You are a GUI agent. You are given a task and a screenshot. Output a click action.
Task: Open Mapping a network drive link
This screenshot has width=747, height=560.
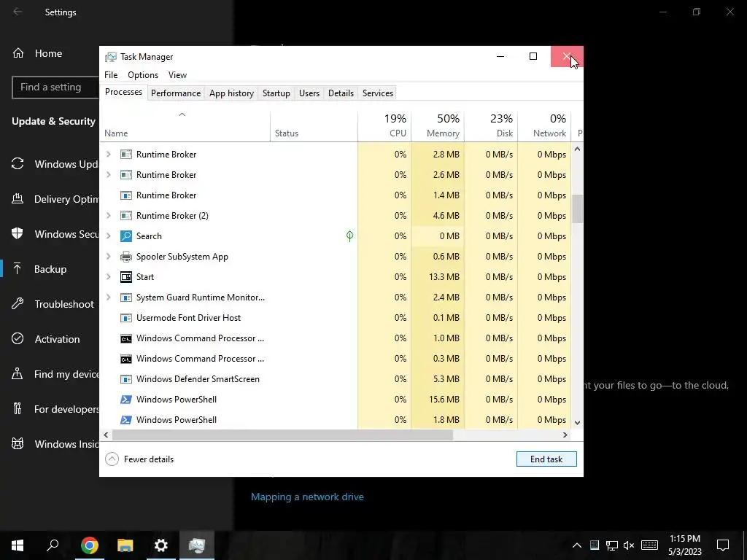pyautogui.click(x=307, y=497)
